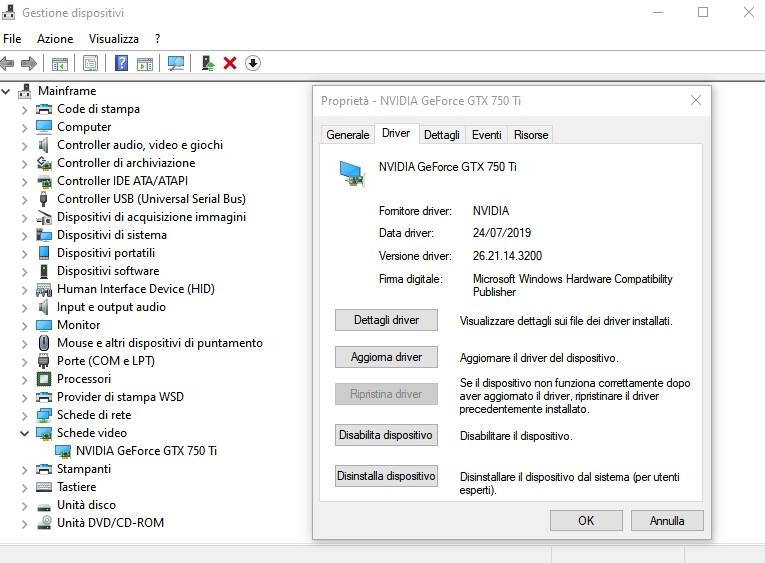Click the Properties toolbar icon
Image resolution: width=765 pixels, height=563 pixels.
click(90, 63)
